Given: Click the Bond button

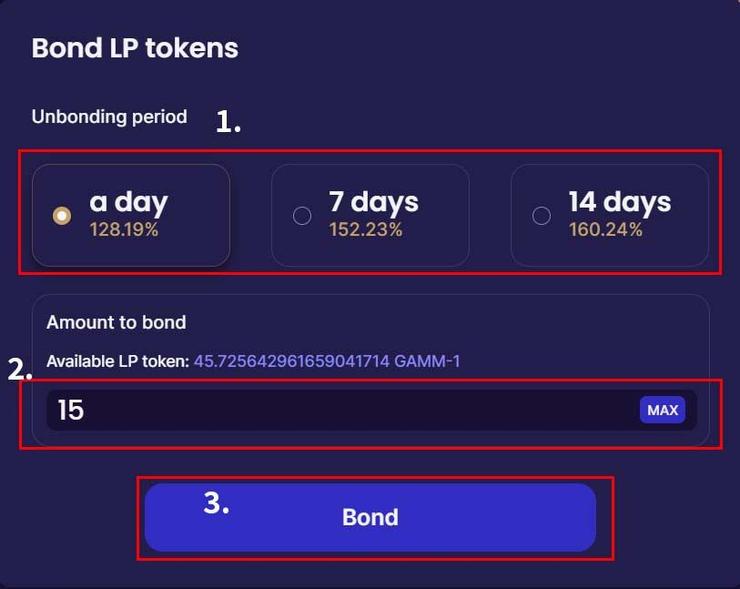Looking at the screenshot, I should pos(370,517).
